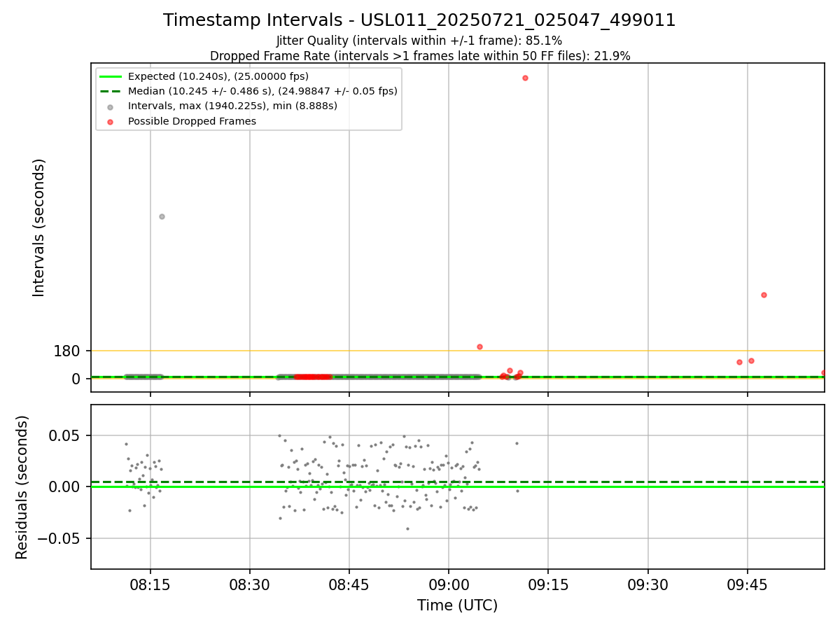Click the 09:15 time tick label

[x=548, y=585]
